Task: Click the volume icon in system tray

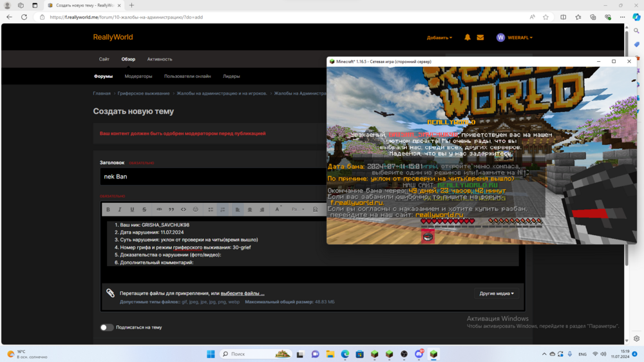Action: [x=603, y=354]
